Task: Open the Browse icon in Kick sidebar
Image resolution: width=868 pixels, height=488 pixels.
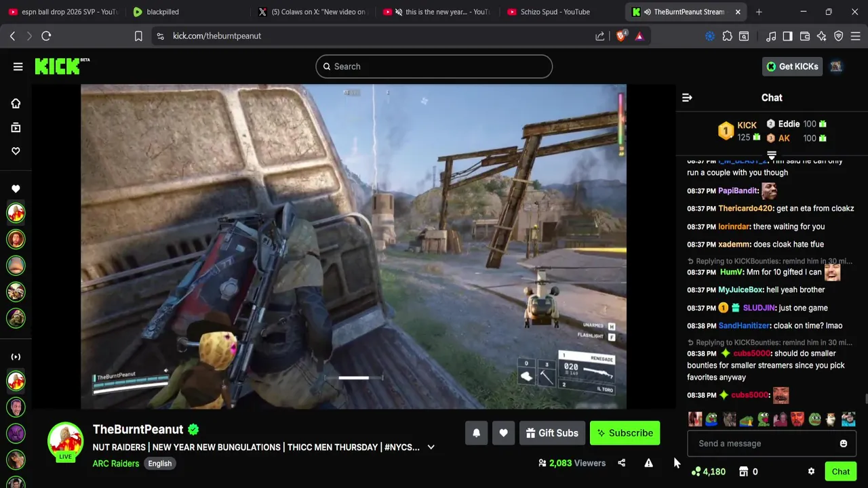Action: coord(16,127)
